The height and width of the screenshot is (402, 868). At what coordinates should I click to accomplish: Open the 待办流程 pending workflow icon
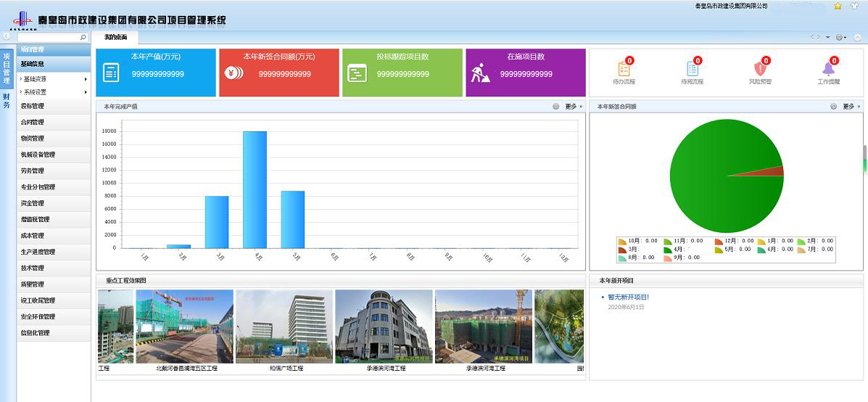[624, 69]
